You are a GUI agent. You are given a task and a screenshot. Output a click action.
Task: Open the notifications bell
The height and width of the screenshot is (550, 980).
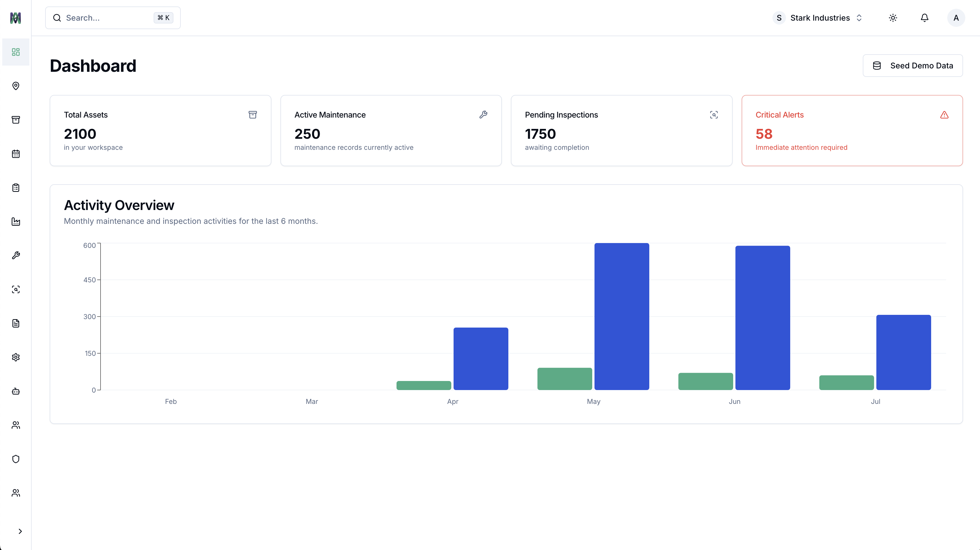[924, 18]
